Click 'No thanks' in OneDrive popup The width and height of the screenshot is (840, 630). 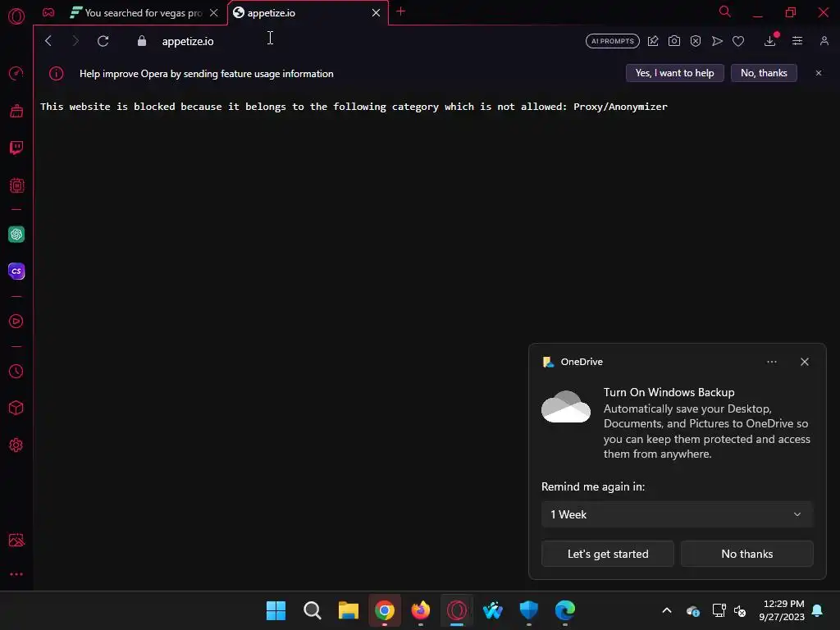click(x=746, y=554)
